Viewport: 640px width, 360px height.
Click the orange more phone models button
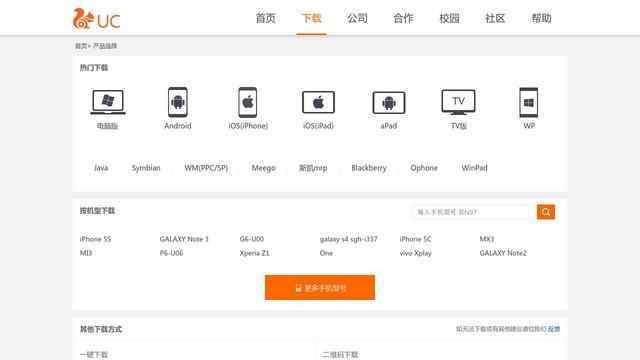click(x=320, y=287)
